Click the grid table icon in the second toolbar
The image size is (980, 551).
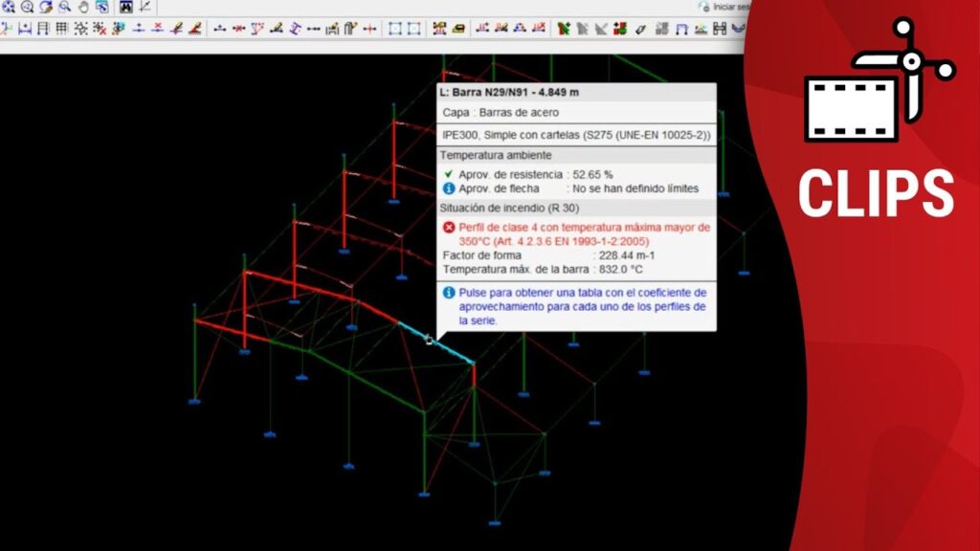coord(61,29)
